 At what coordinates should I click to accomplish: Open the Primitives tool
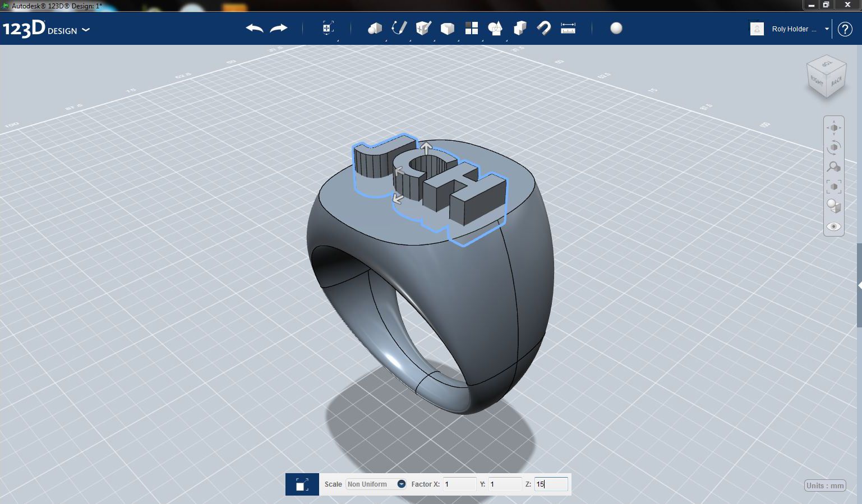pos(374,27)
